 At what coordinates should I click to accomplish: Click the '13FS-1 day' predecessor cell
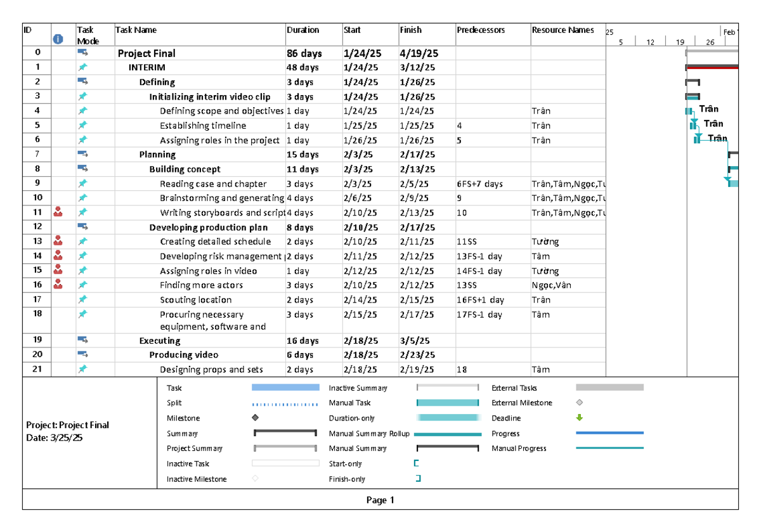point(493,256)
